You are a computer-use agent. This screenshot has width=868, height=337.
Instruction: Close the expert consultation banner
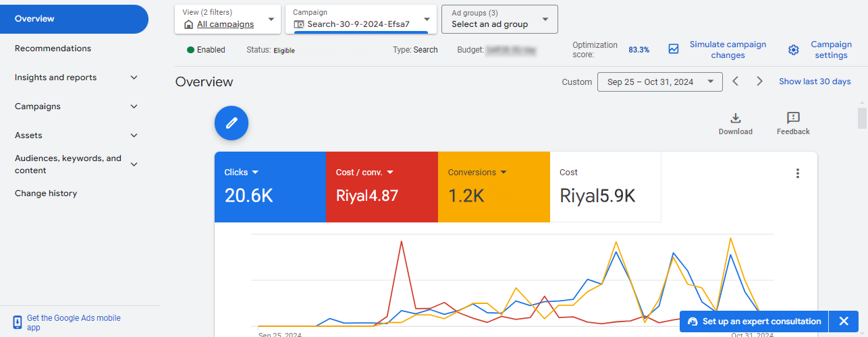click(844, 321)
